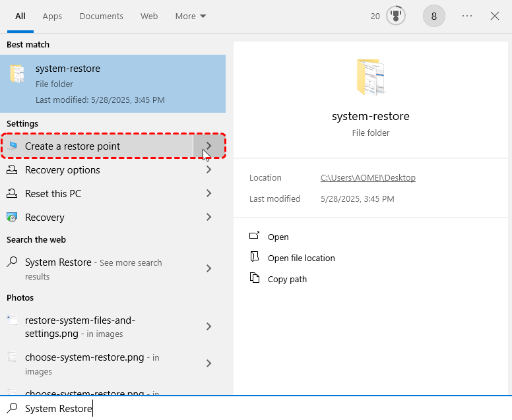The image size is (512, 420).
Task: Switch to the All tab
Action: 20,16
